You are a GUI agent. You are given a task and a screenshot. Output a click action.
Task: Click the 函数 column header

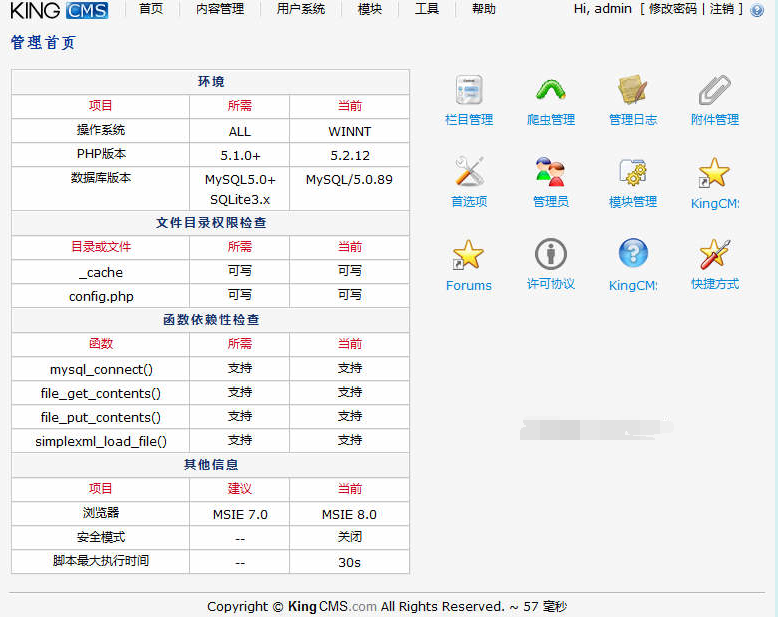point(101,344)
